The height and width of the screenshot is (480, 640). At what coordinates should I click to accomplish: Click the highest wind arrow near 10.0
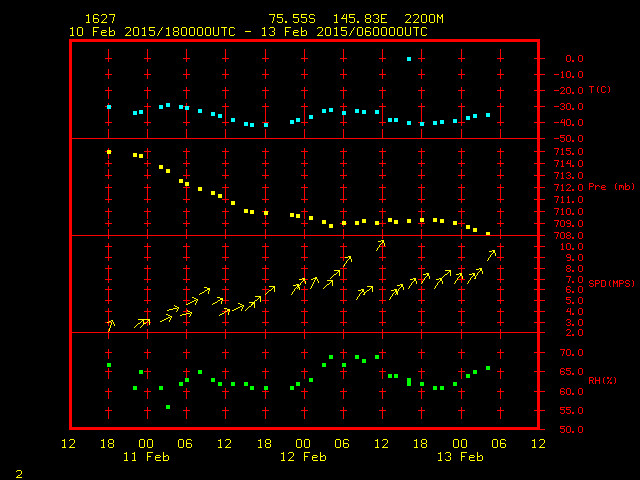coord(380,245)
